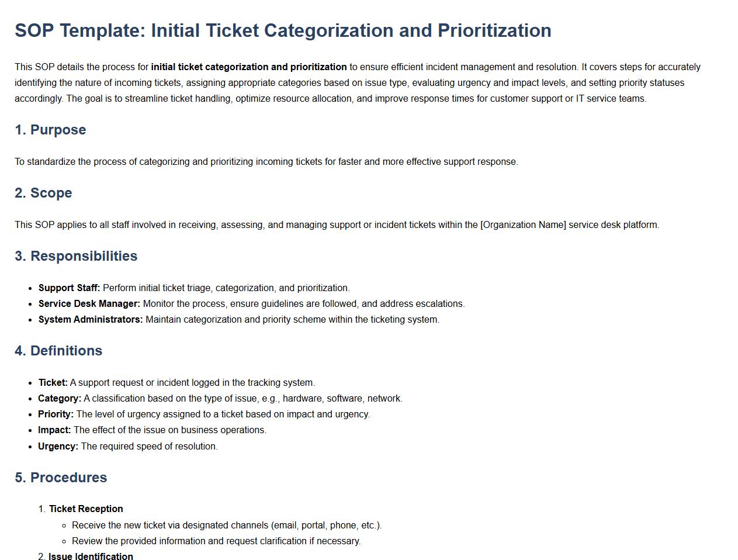The height and width of the screenshot is (560, 738).
Task: Click the bold "Urgency:" definition term
Action: [58, 446]
